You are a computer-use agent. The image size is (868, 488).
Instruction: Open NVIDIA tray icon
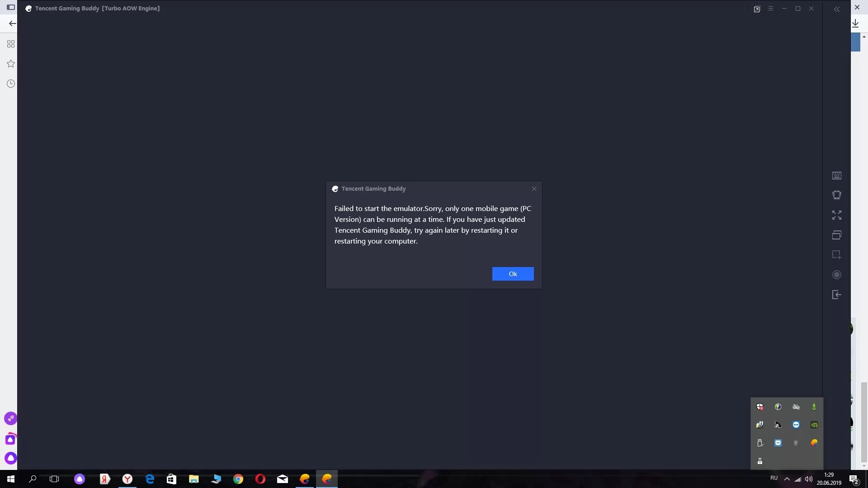click(814, 425)
